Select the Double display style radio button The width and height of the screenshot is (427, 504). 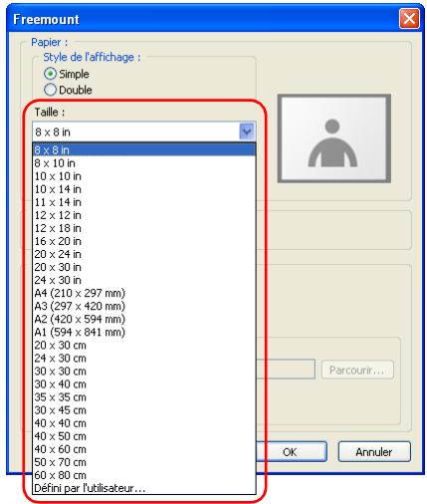50,90
